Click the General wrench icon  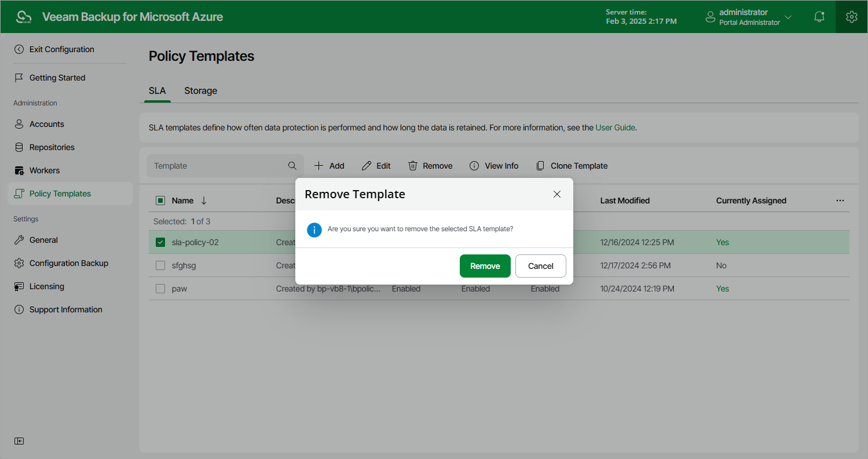pyautogui.click(x=19, y=240)
